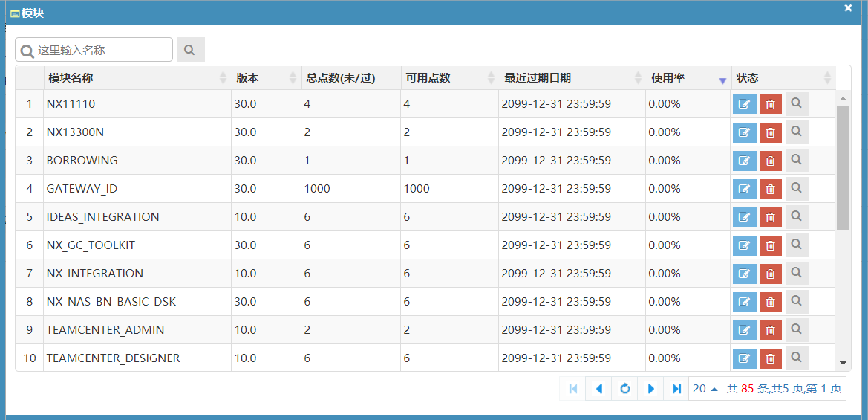Delete the TEAMCENTER_DESIGNER row
The width and height of the screenshot is (868, 420).
pyautogui.click(x=771, y=359)
